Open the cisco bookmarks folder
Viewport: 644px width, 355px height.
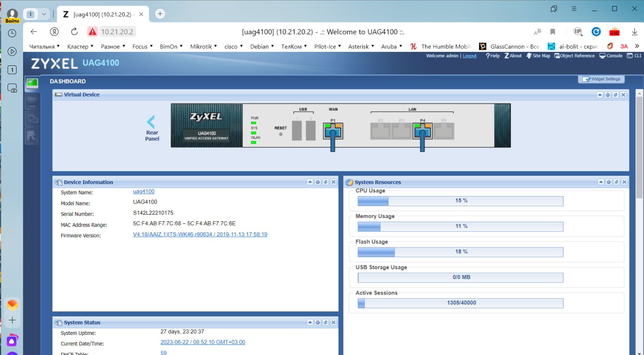tap(234, 46)
